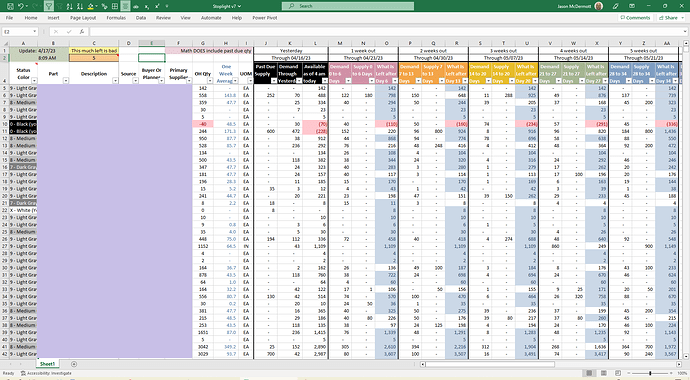Viewport: 690px width, 380px height.
Task: Click the Search box in title bar
Action: coord(348,6)
